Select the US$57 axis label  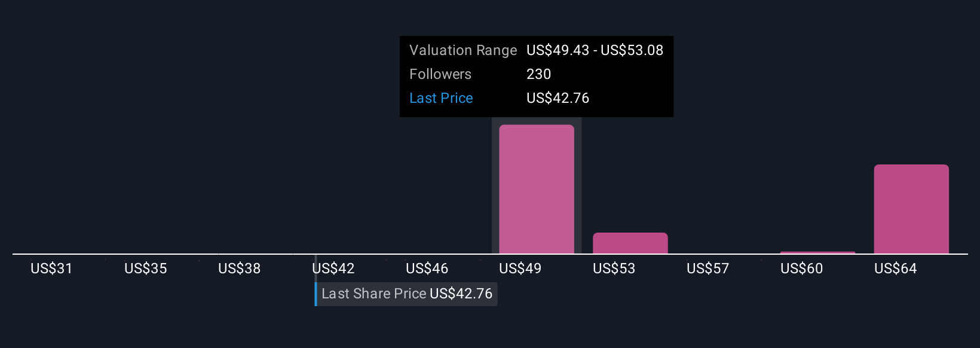tap(708, 268)
